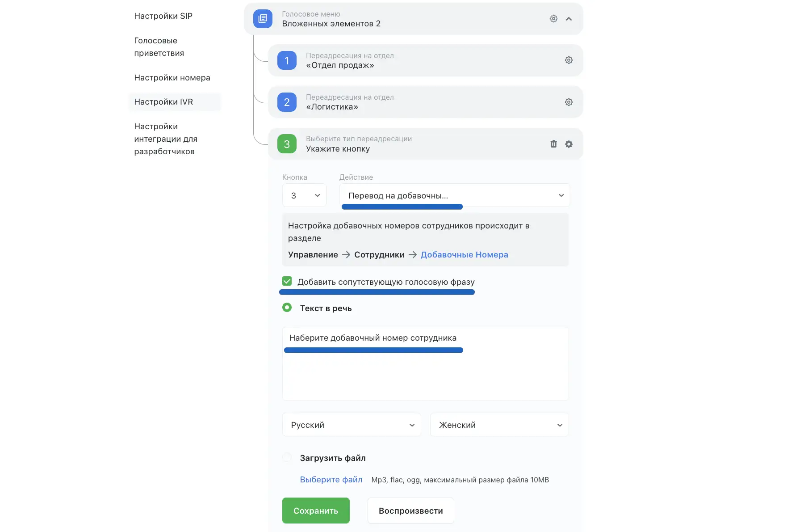Image resolution: width=812 pixels, height=532 pixels.
Task: Open settings gear for «Отдел продаж» item
Action: point(569,60)
